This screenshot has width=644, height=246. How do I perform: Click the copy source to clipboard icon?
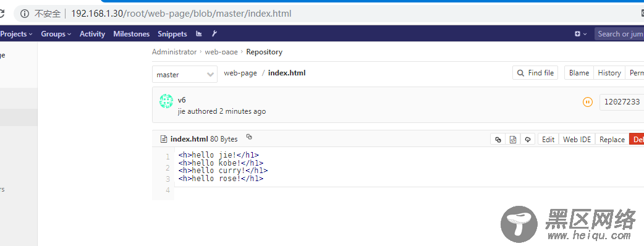(x=498, y=139)
